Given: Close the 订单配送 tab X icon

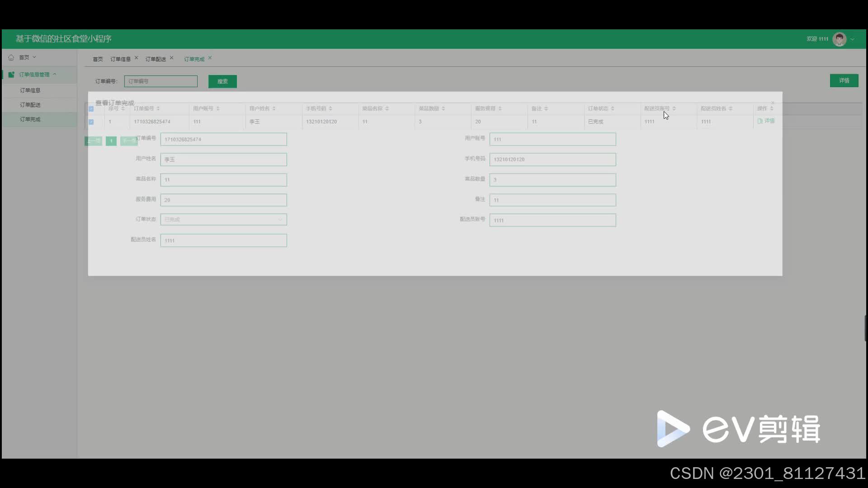Looking at the screenshot, I should point(171,58).
